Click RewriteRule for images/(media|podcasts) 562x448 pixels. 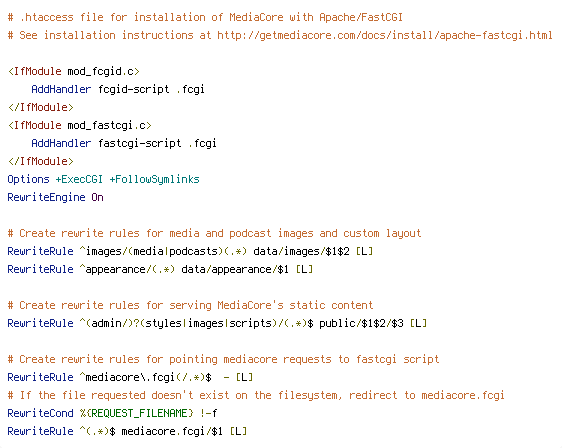(x=190, y=251)
